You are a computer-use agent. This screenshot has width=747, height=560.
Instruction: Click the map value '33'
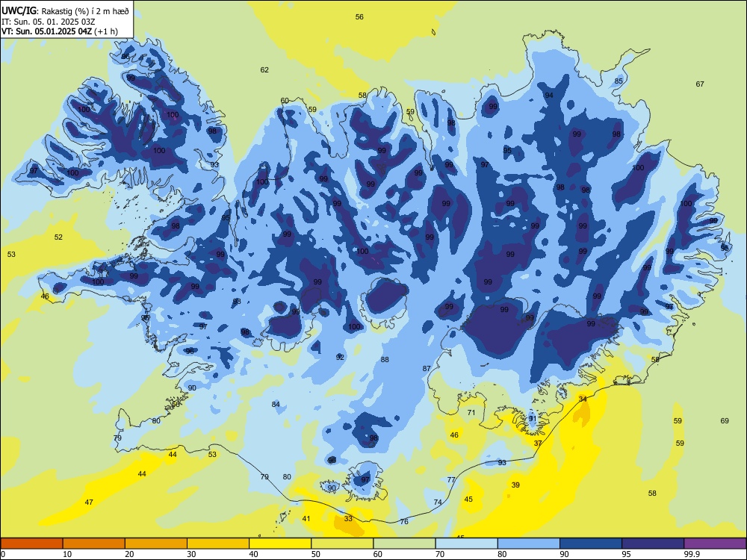pos(348,518)
